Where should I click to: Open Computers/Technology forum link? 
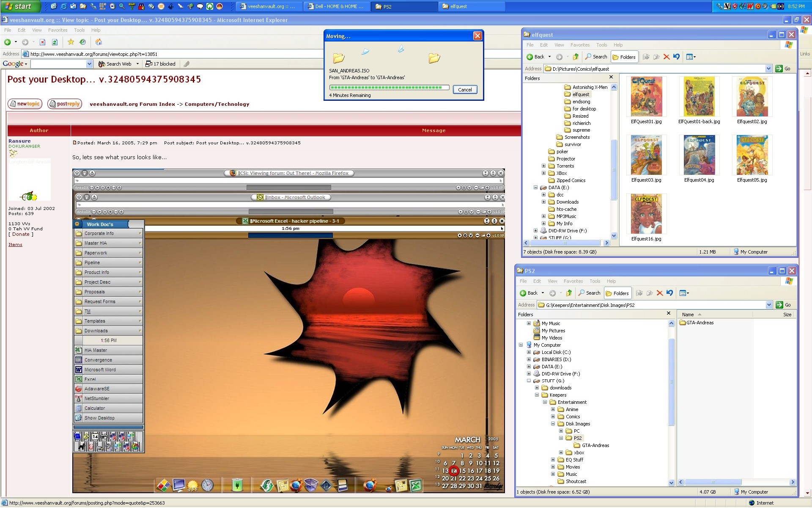[217, 104]
